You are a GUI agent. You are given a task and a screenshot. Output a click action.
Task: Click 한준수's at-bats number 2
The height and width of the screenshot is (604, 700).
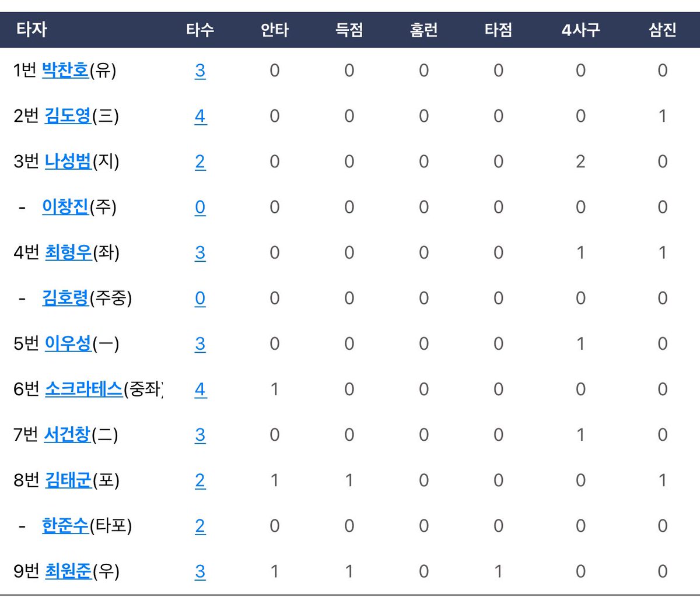[200, 526]
